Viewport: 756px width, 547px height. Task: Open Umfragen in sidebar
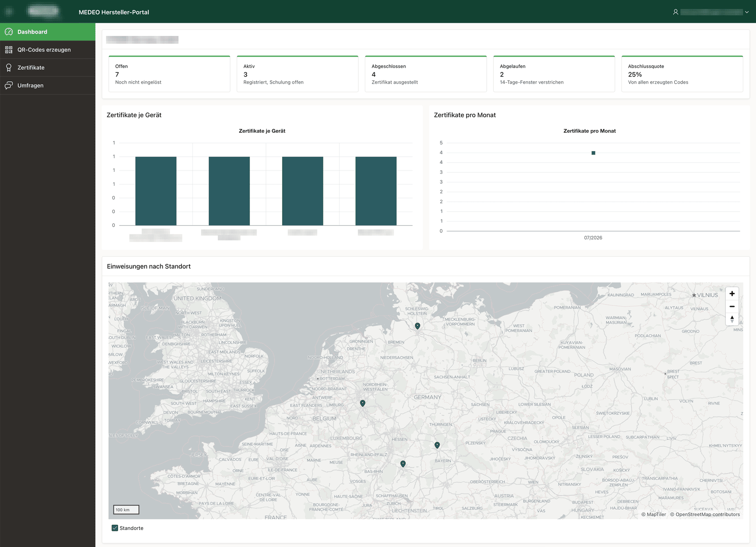[47, 85]
